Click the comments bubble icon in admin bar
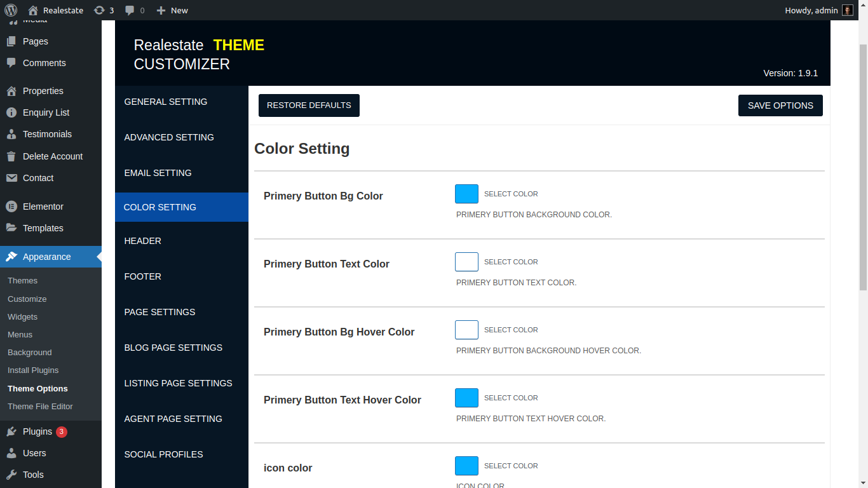Screen dimensions: 868x488 pyautogui.click(x=130, y=10)
